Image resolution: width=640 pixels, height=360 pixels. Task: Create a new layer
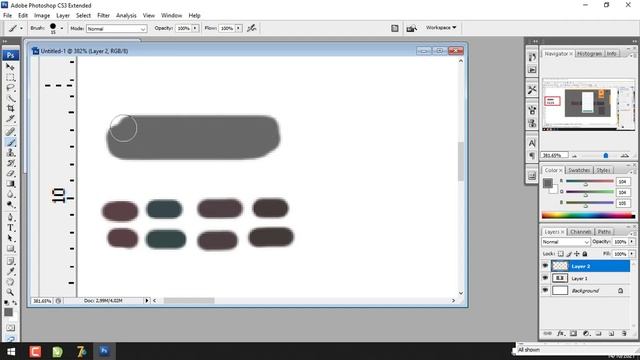tap(611, 333)
